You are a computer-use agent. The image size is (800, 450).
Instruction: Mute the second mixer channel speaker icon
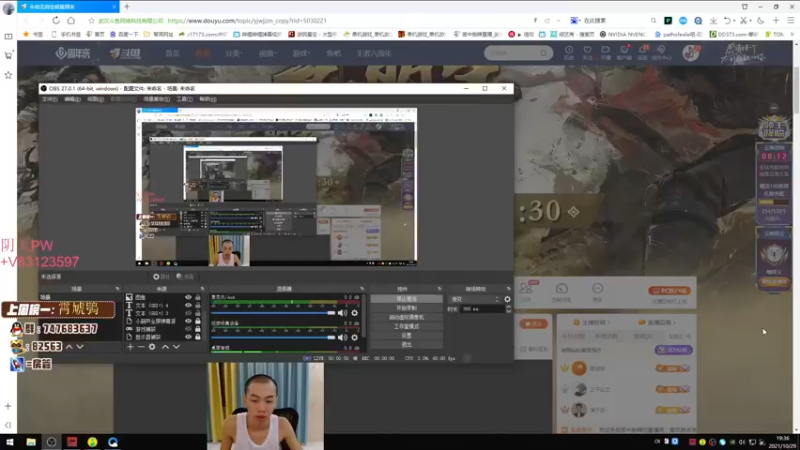click(342, 337)
